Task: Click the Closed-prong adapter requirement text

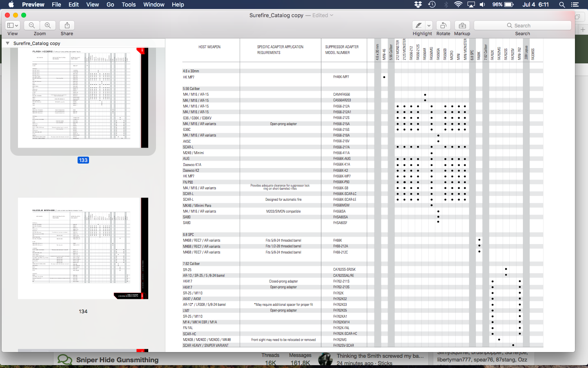Action: click(x=283, y=281)
